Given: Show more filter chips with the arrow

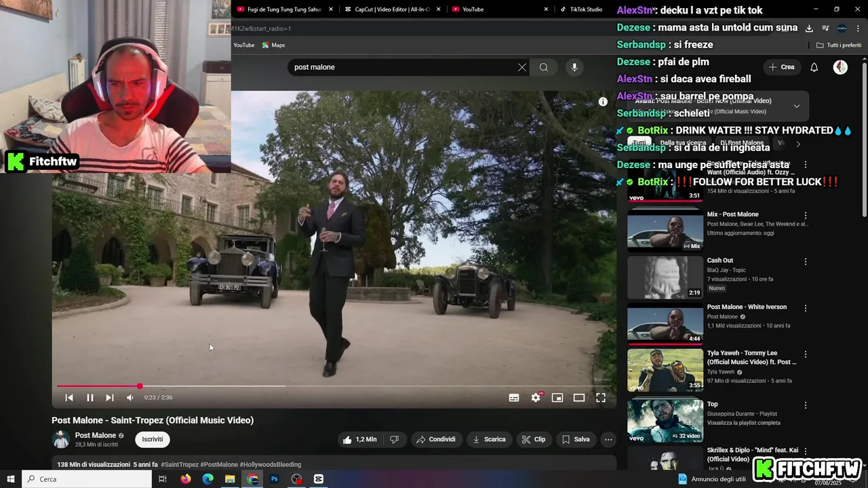Looking at the screenshot, I should (798, 144).
